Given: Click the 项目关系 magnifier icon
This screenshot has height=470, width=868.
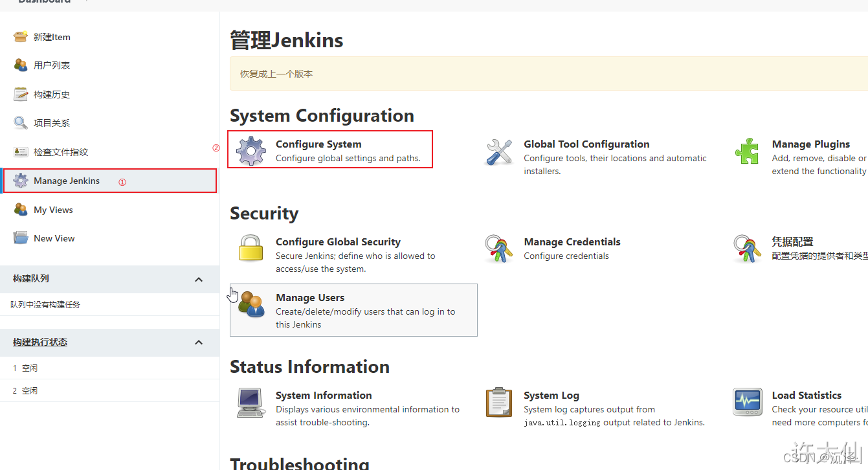Looking at the screenshot, I should (21, 123).
